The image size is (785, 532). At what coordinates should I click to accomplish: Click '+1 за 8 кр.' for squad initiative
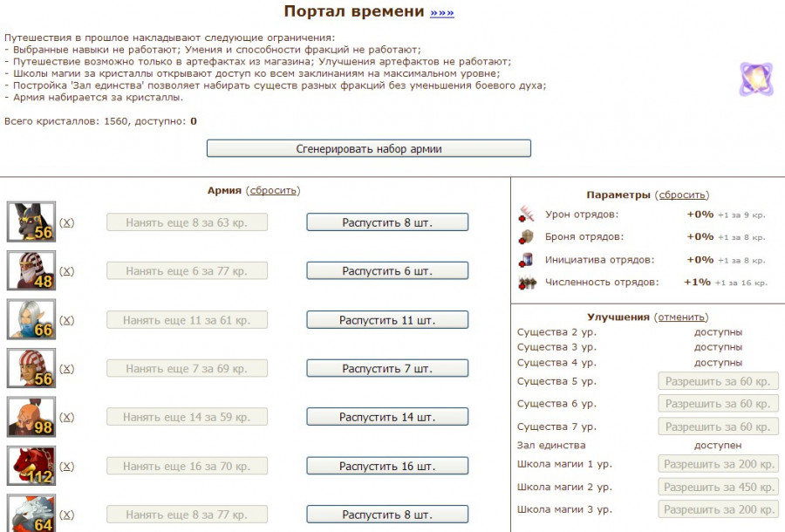click(741, 260)
